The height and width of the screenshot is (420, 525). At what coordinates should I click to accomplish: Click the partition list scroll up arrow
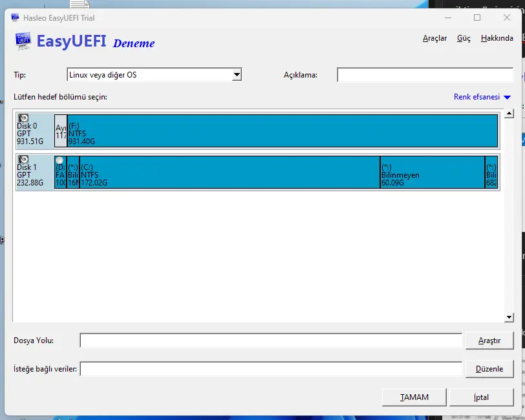click(509, 114)
